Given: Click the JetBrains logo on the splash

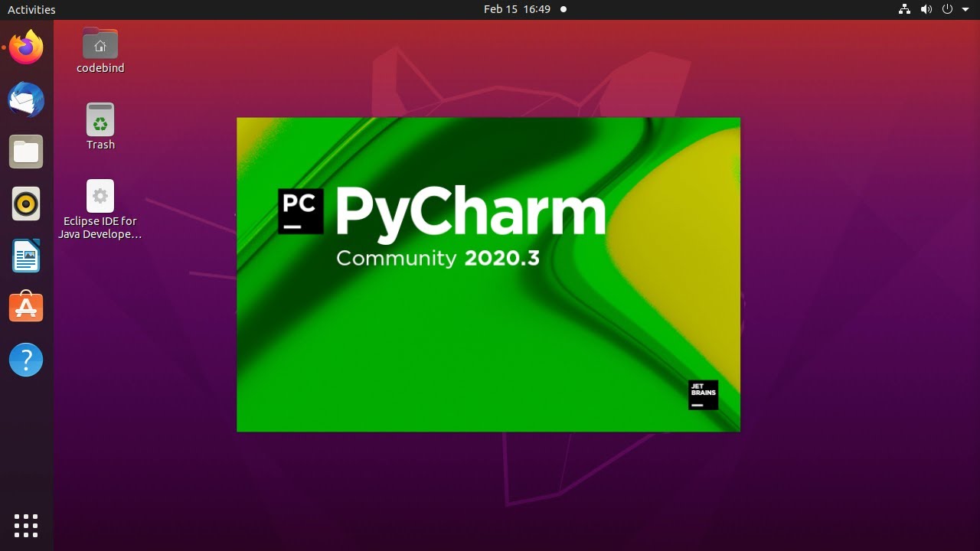Looking at the screenshot, I should pos(703,395).
